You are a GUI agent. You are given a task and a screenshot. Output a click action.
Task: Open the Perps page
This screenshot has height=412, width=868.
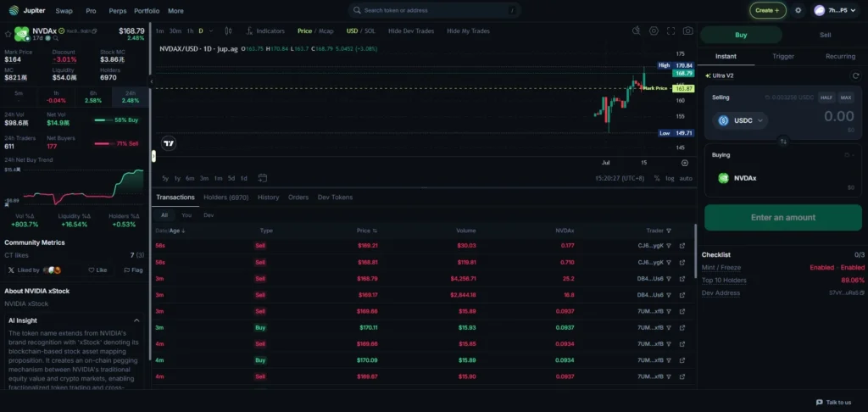point(117,10)
